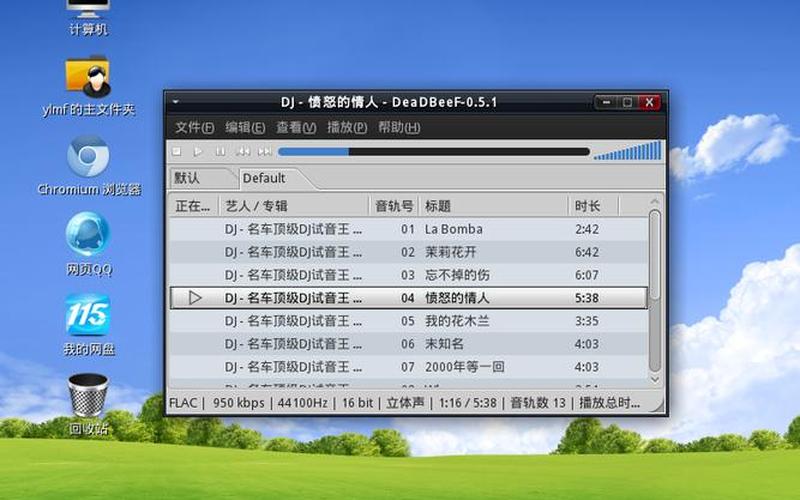Select track 06 未知名
The height and width of the screenshot is (500, 800).
409,344
